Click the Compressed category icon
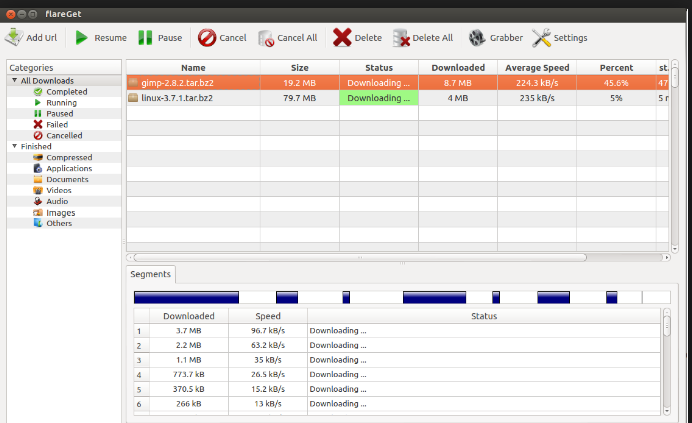The image size is (692, 423). pyautogui.click(x=38, y=157)
